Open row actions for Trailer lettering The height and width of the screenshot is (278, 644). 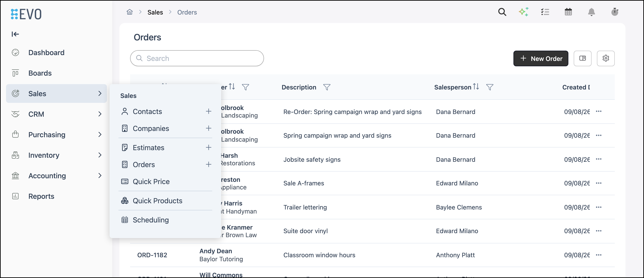pos(598,207)
